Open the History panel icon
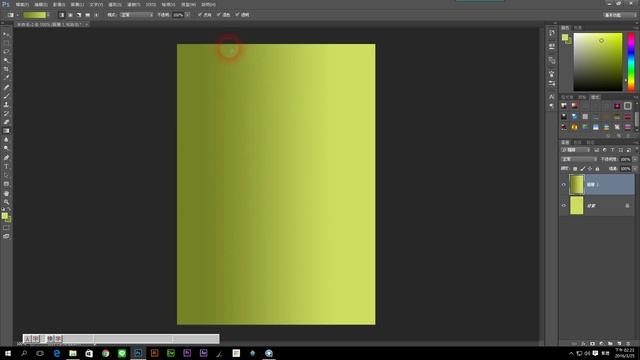 coord(552,33)
